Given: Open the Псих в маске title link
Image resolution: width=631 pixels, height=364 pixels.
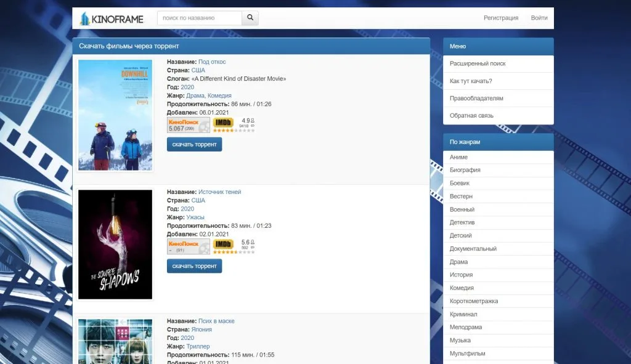Looking at the screenshot, I should (216, 321).
